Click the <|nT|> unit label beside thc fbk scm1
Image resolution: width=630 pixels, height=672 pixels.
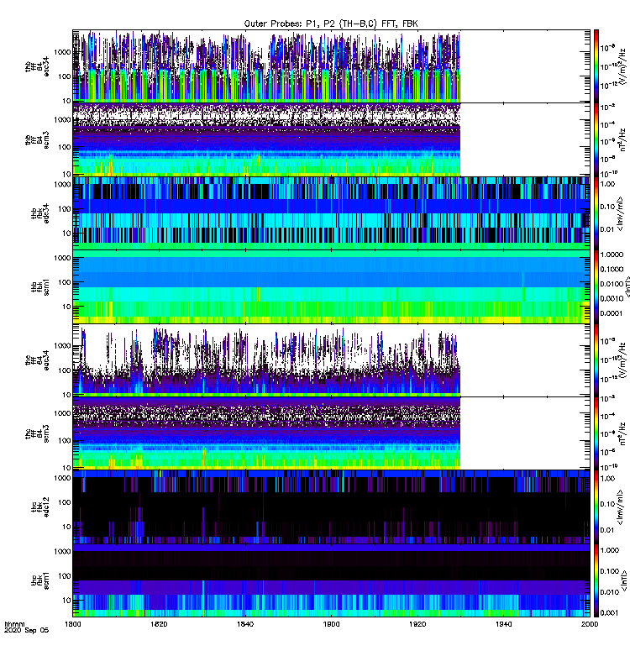click(625, 580)
